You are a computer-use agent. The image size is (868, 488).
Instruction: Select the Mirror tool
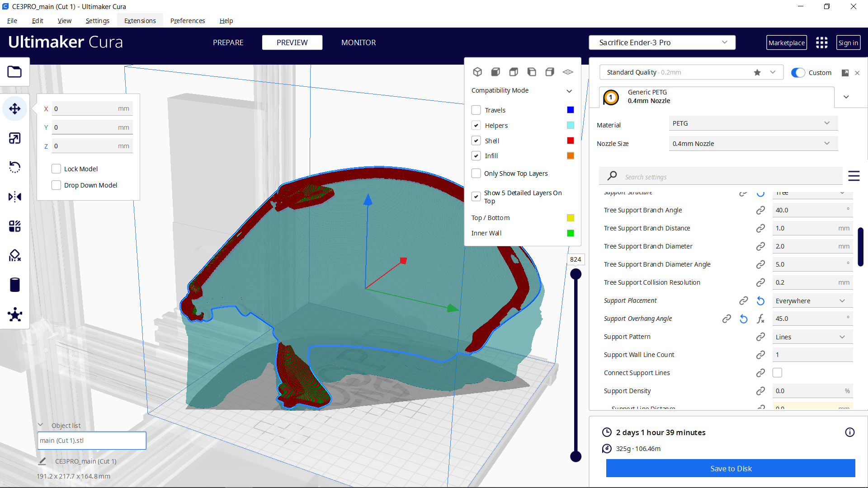15,197
